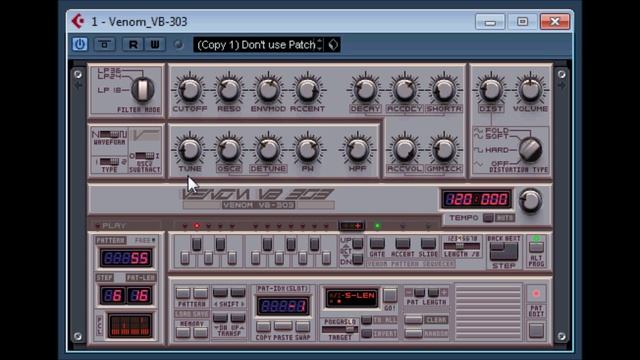Click the LENGTH /8 slider
The width and height of the screenshot is (640, 360).
pos(462,246)
